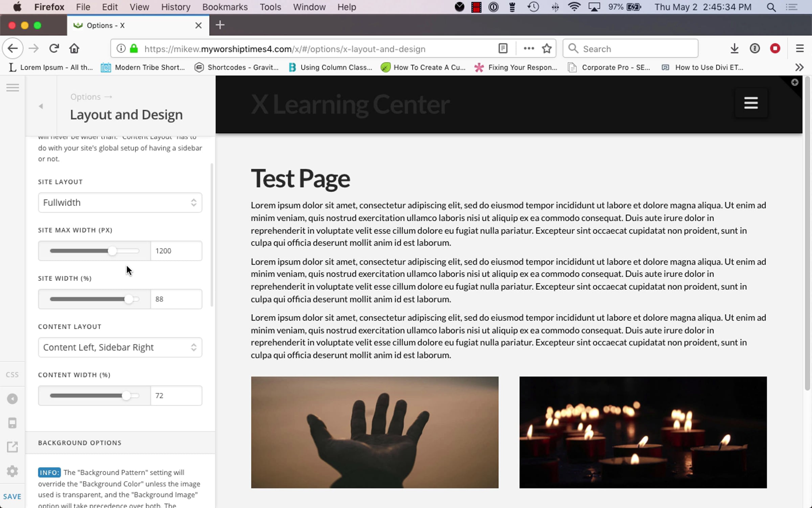
Task: Click the external-link icon in the left sidebar
Action: coord(13,447)
